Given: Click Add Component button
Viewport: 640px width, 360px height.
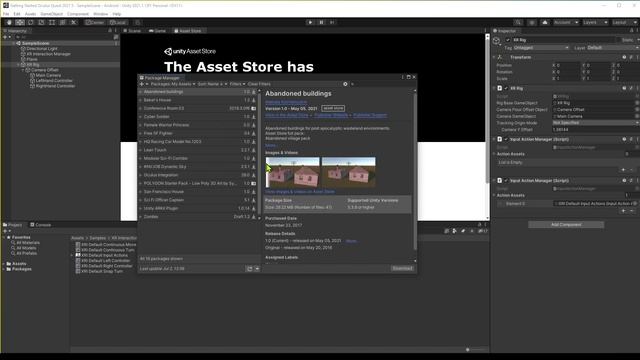Looking at the screenshot, I should [x=566, y=224].
